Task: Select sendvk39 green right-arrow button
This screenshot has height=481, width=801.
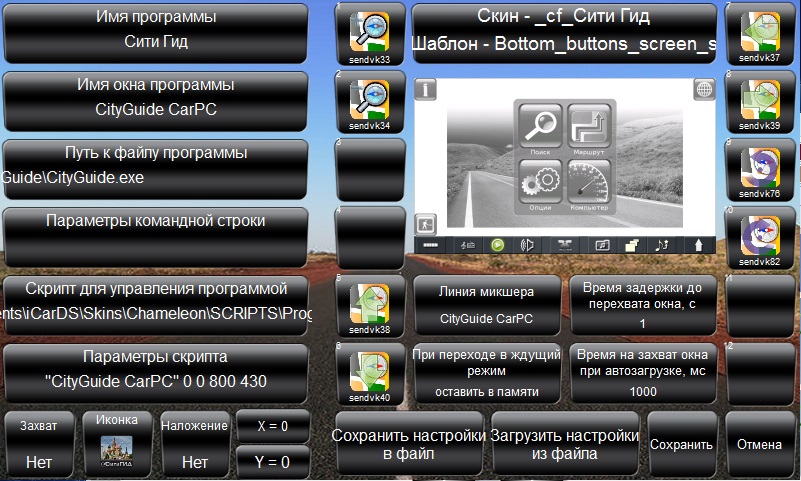Action: click(760, 102)
